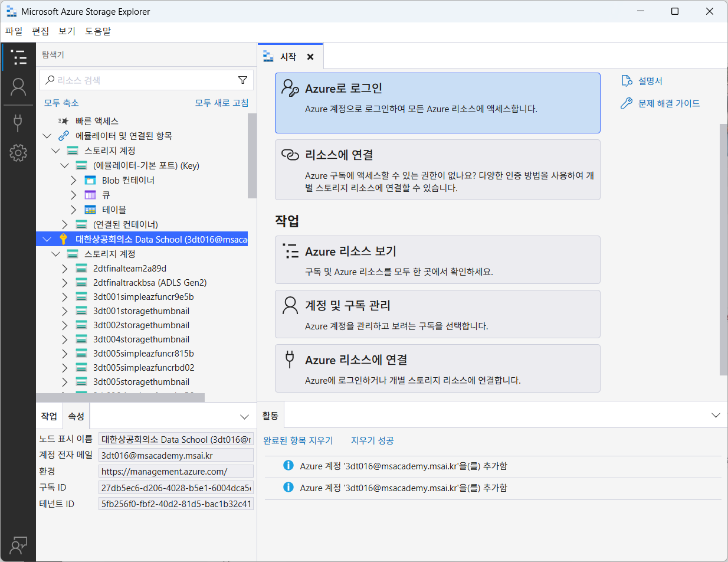Click 모두 축소 link
728x562 pixels.
coord(61,103)
